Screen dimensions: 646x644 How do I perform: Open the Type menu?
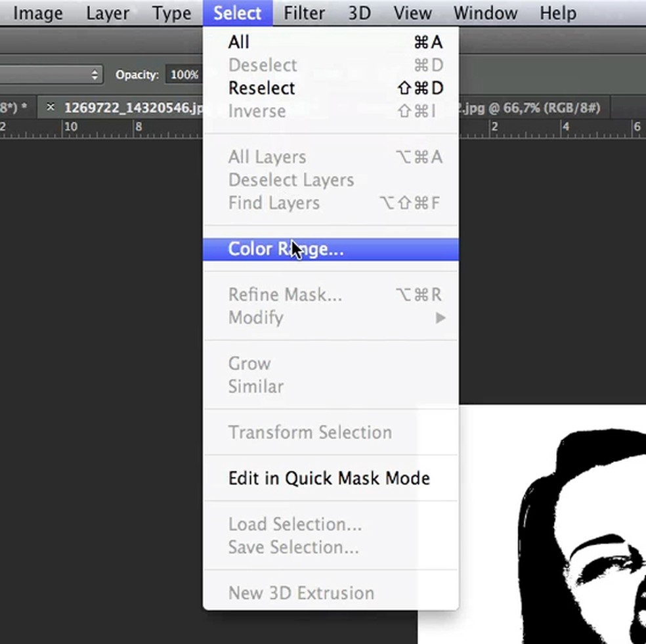(x=171, y=13)
